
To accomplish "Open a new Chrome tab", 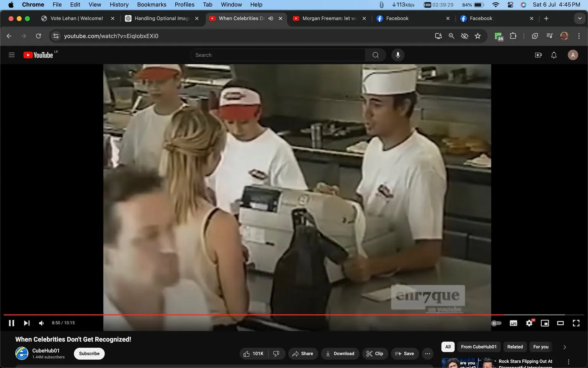I will tap(546, 18).
